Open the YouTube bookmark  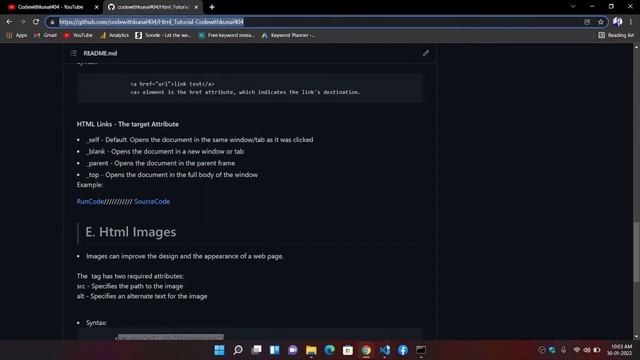coord(78,36)
